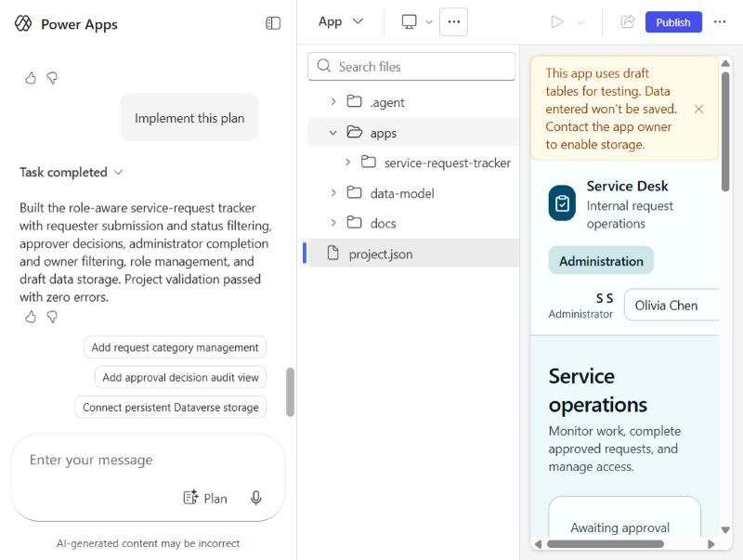Viewport: 743px width, 560px height.
Task: Expand the Task completed details chevron
Action: 119,173
